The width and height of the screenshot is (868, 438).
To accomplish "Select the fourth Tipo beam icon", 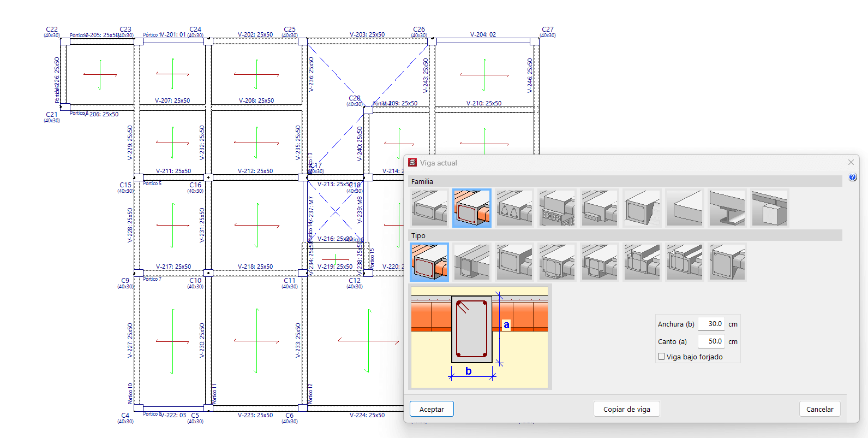I will 556,262.
